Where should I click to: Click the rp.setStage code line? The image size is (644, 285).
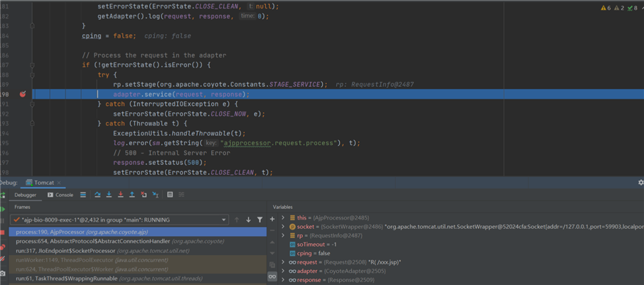pos(220,85)
